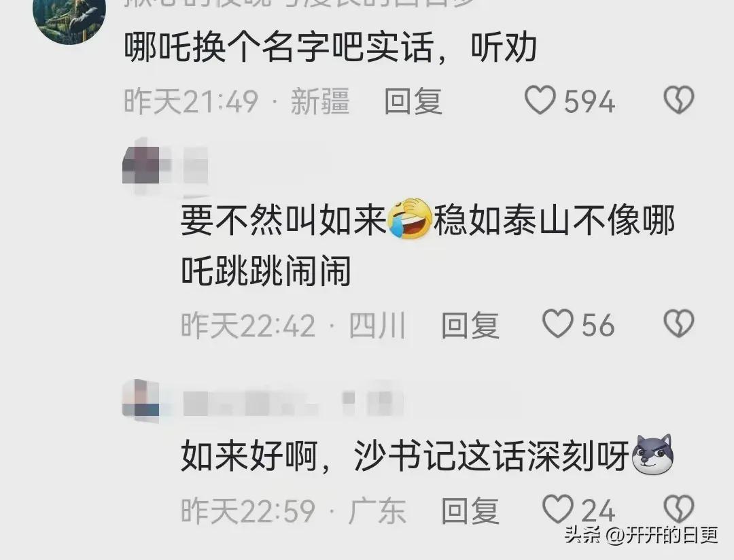
Task: Like the 四川 reply with 56 likes
Action: (x=558, y=323)
